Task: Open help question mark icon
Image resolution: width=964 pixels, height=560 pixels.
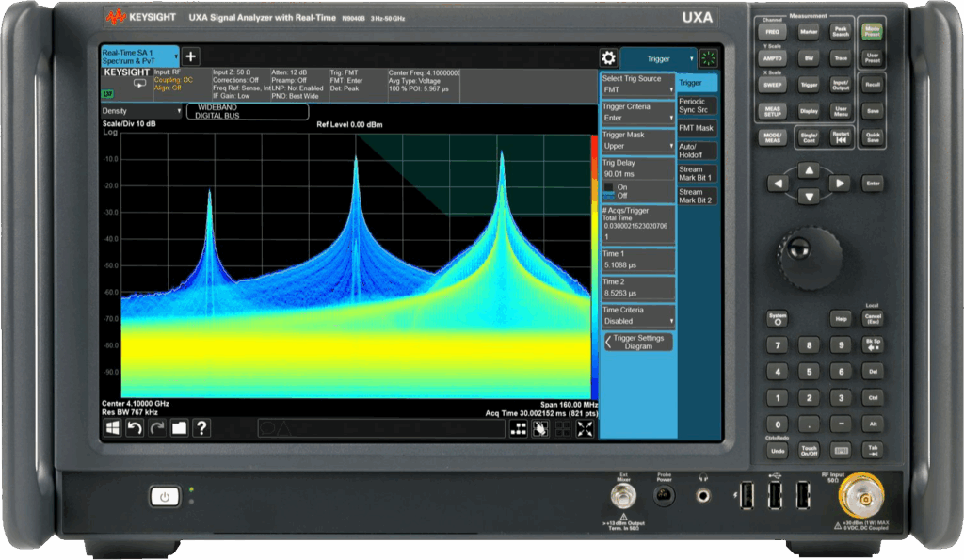Action: pyautogui.click(x=201, y=428)
